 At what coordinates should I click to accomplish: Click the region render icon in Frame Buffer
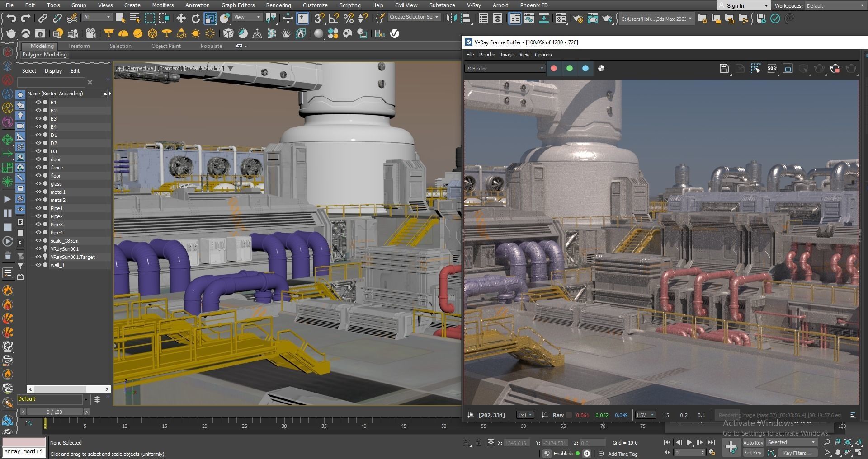tap(755, 68)
